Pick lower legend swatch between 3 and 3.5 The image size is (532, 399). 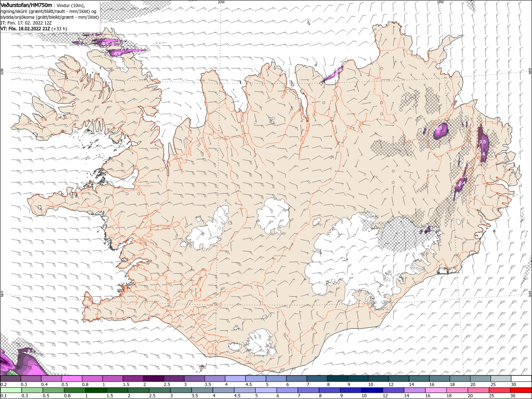pyautogui.click(x=181, y=390)
